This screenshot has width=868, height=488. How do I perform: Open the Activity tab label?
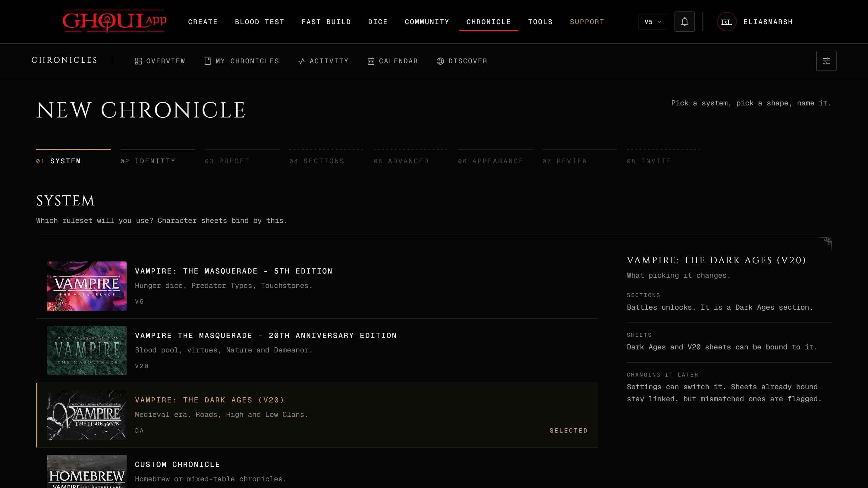pyautogui.click(x=329, y=61)
